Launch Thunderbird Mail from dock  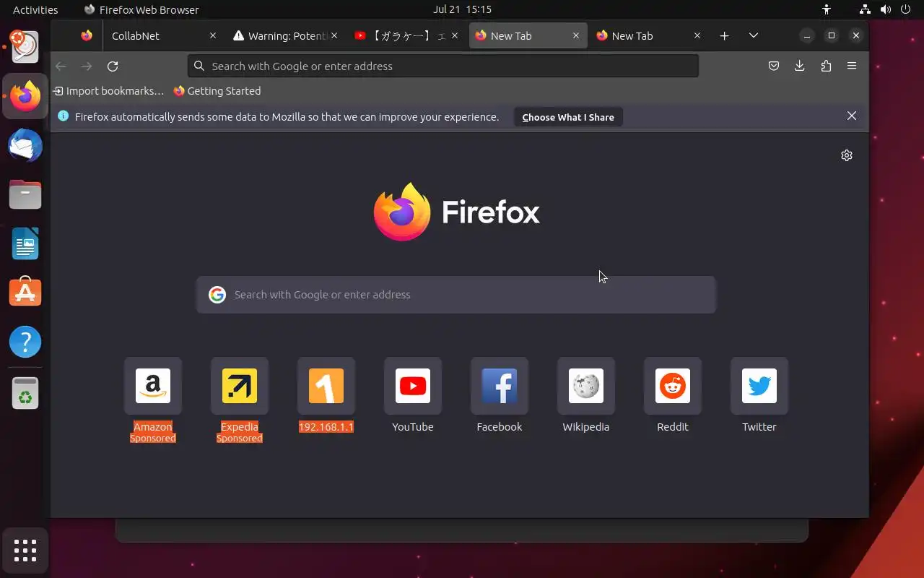pyautogui.click(x=25, y=145)
